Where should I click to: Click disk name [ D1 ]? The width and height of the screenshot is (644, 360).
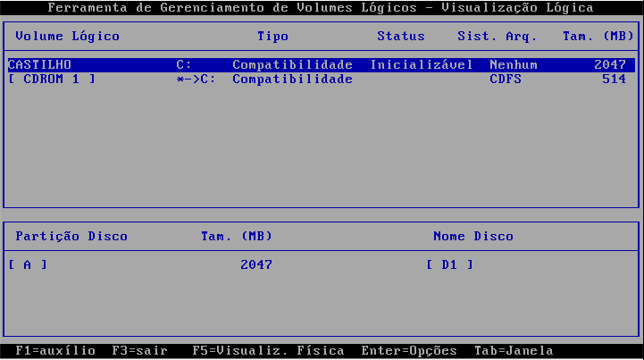[x=449, y=265]
